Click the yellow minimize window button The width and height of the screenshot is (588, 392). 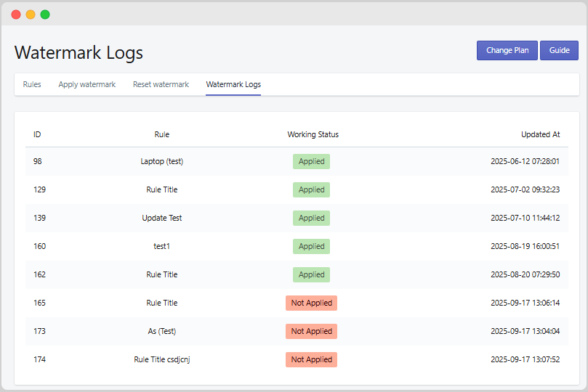[x=31, y=15]
